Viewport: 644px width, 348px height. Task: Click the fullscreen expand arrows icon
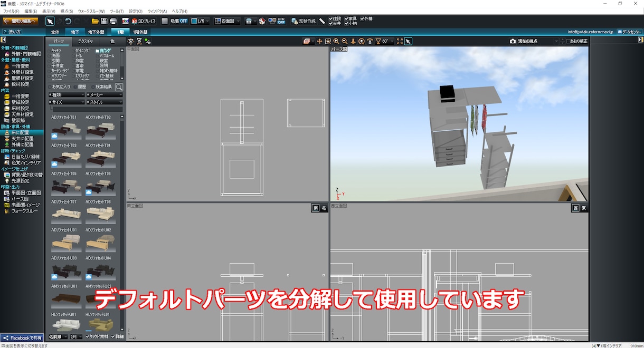point(400,41)
